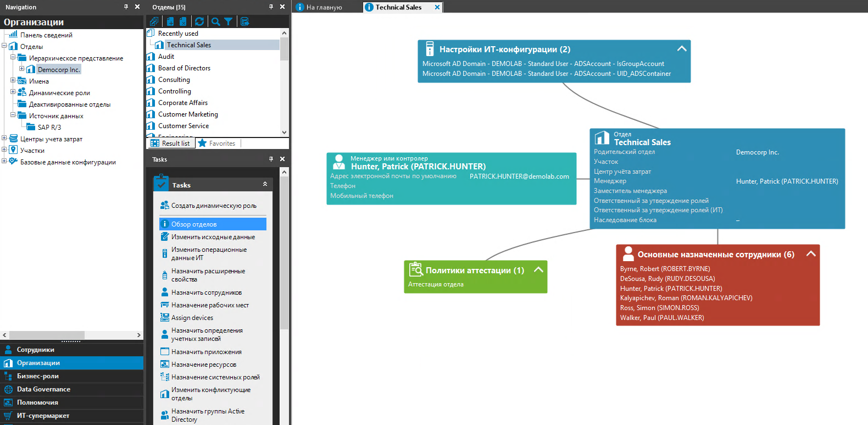Click the Audit department icon
The width and height of the screenshot is (868, 425).
pyautogui.click(x=151, y=56)
